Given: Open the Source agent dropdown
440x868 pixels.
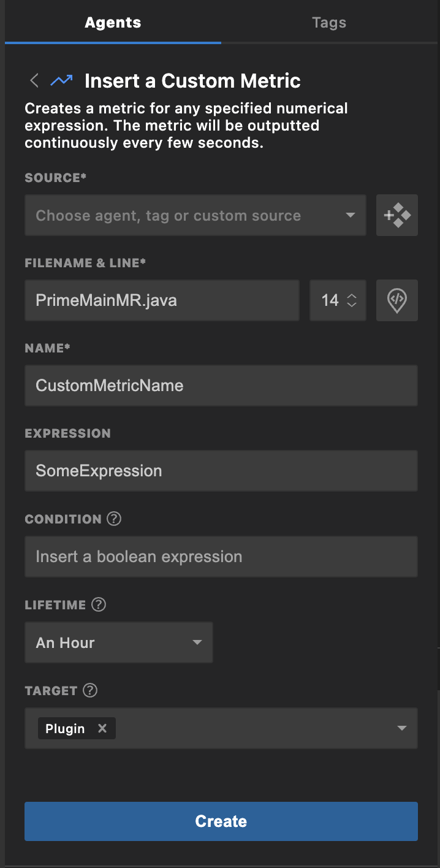Looking at the screenshot, I should click(x=195, y=215).
